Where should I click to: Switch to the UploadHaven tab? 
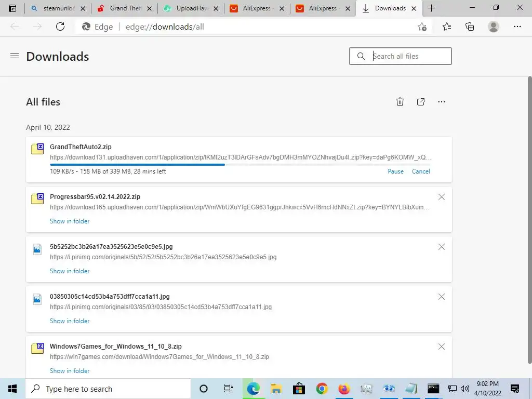click(190, 8)
